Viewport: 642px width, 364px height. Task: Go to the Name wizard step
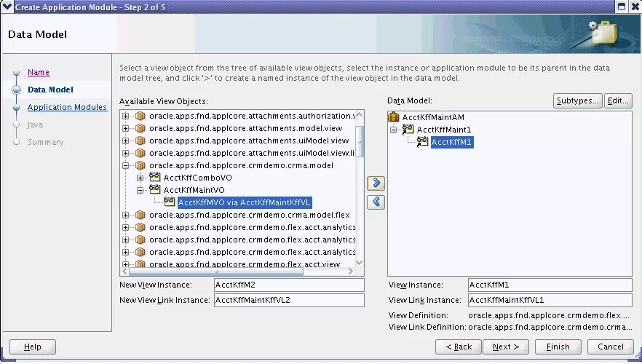pyautogui.click(x=39, y=72)
